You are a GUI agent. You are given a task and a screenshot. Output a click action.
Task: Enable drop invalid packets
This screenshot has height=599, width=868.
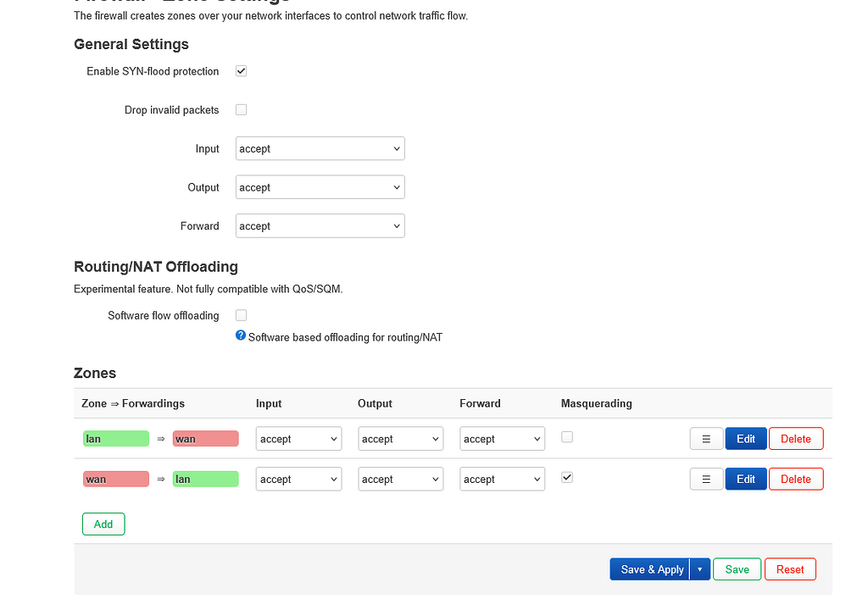pos(241,109)
